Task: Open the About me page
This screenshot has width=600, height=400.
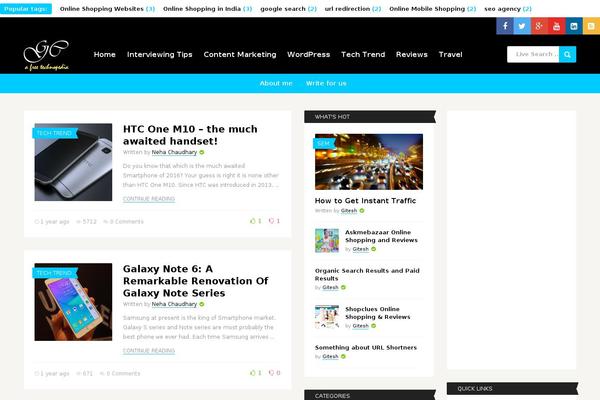Action: point(276,83)
